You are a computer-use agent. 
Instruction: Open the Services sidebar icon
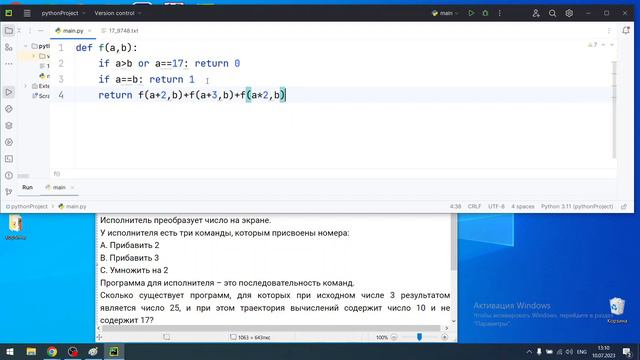pyautogui.click(x=9, y=142)
